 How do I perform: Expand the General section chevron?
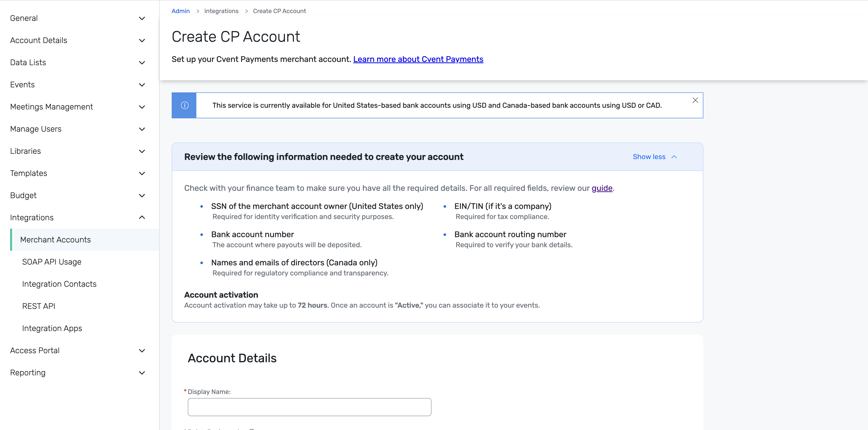(142, 18)
